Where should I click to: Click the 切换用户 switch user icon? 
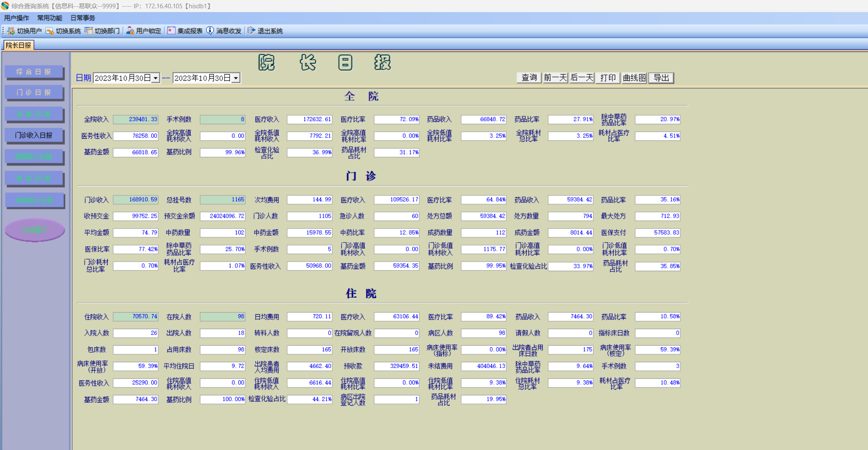coord(11,31)
